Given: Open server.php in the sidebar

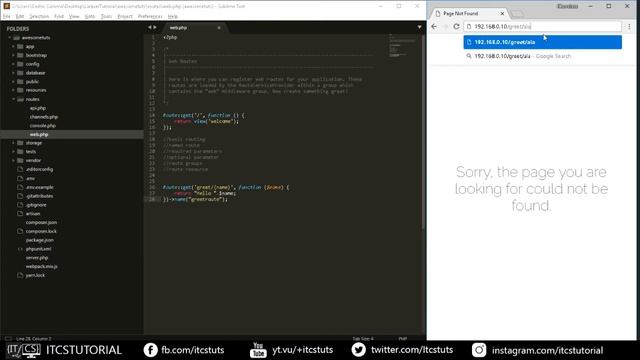Looking at the screenshot, I should [x=37, y=258].
